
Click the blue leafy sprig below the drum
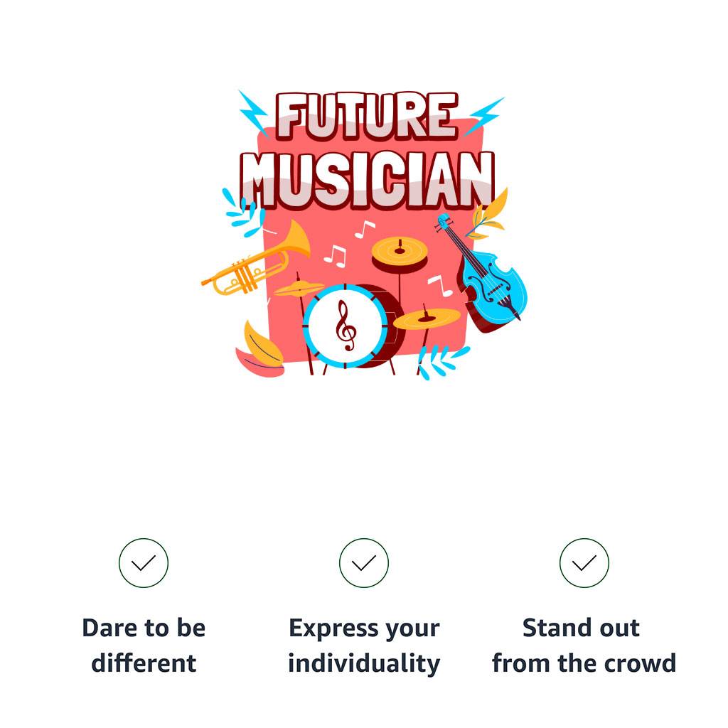439,359
